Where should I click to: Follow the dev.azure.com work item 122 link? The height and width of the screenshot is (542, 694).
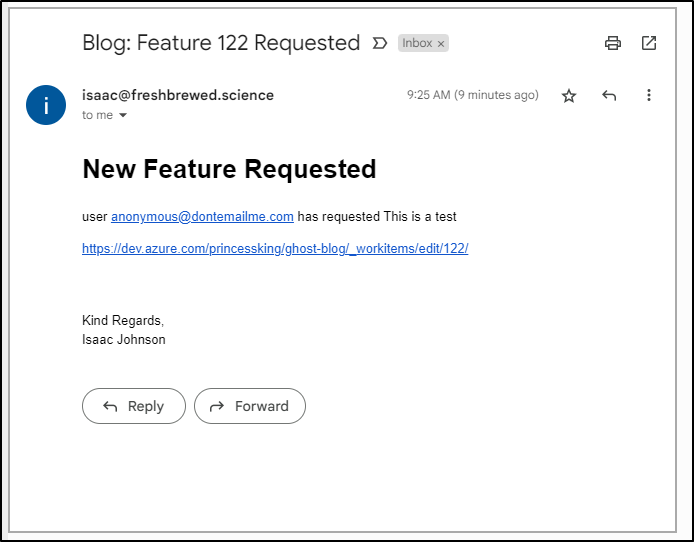(275, 249)
